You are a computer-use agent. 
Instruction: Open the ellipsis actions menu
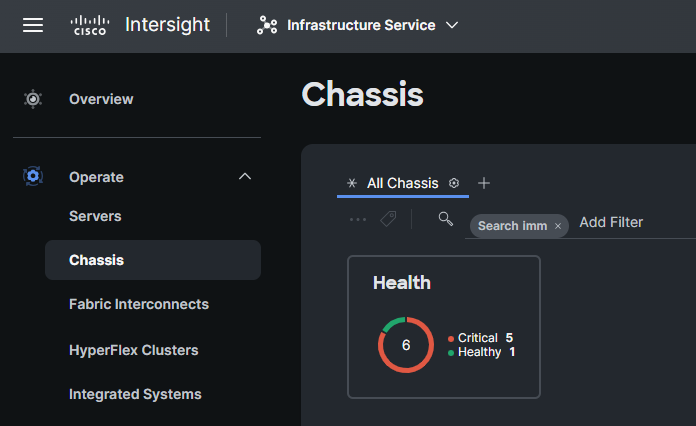[358, 219]
